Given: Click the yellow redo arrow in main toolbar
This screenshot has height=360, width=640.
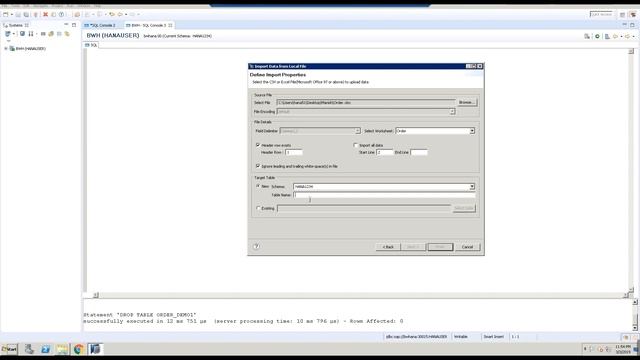Looking at the screenshot, I should pyautogui.click(x=120, y=15).
